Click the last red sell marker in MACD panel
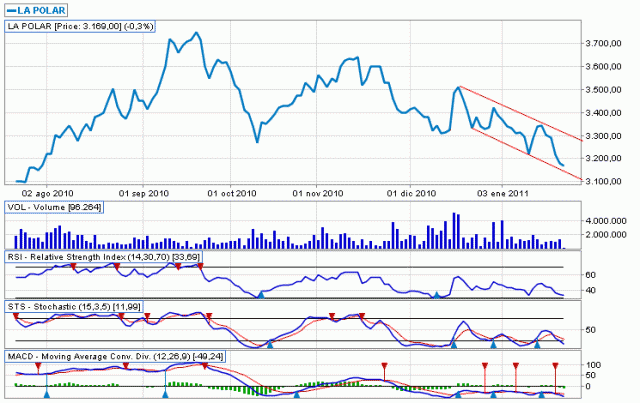 555,365
